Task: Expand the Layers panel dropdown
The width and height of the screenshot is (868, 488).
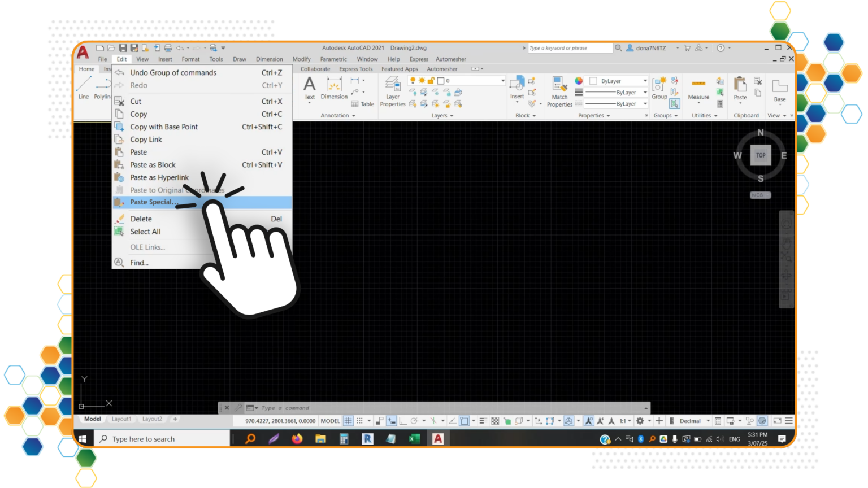Action: point(442,115)
